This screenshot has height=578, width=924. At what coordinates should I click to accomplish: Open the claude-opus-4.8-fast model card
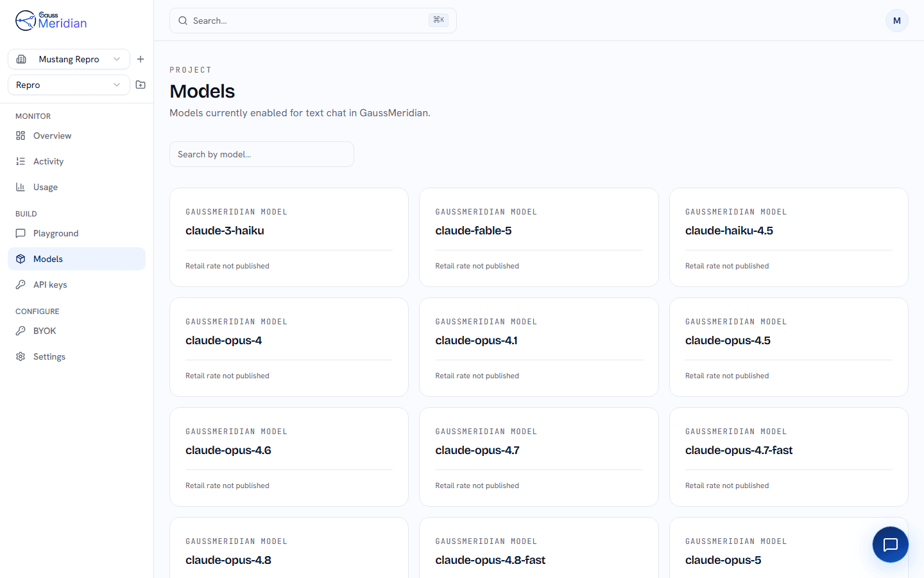539,548
